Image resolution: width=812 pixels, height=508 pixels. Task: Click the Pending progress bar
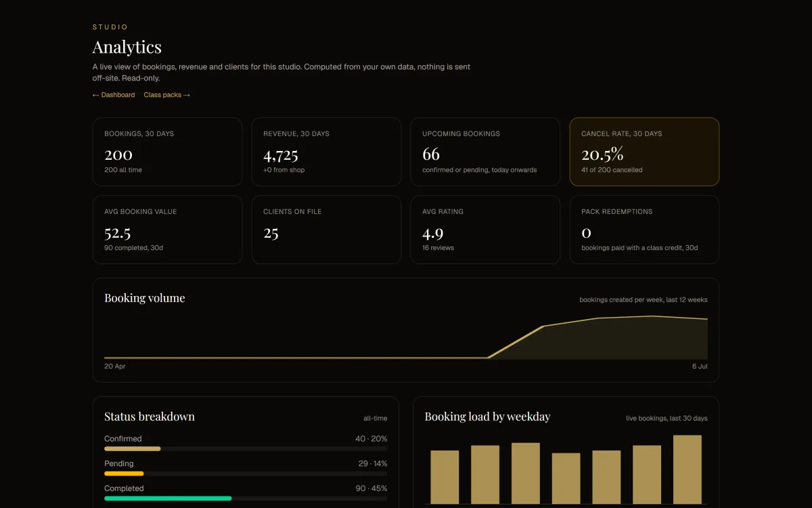(x=246, y=473)
